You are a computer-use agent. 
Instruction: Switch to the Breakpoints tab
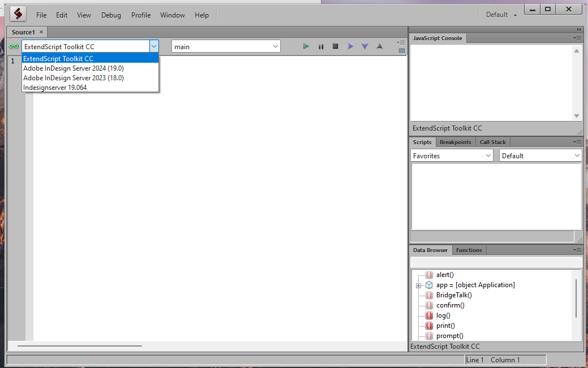pos(455,142)
